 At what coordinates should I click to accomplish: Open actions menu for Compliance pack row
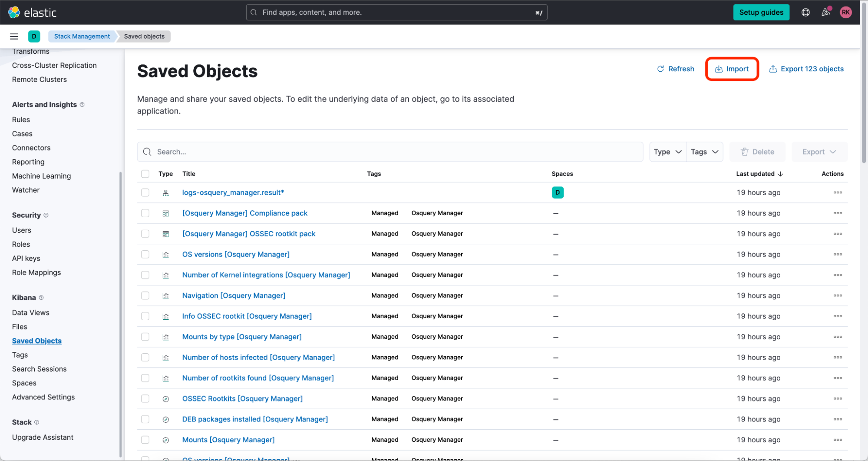838,213
